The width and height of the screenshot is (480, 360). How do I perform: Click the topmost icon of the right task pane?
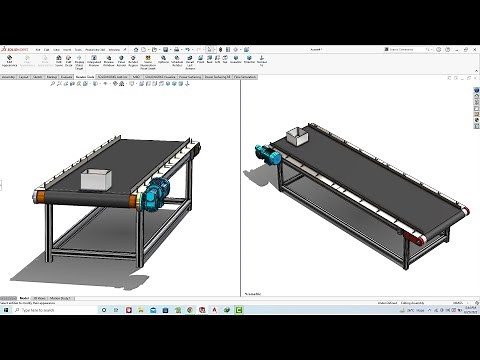point(477,90)
